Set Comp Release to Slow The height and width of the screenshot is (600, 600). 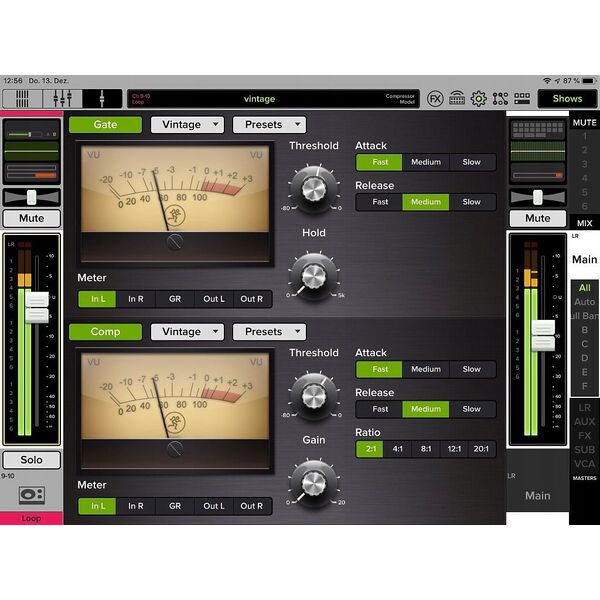[472, 409]
